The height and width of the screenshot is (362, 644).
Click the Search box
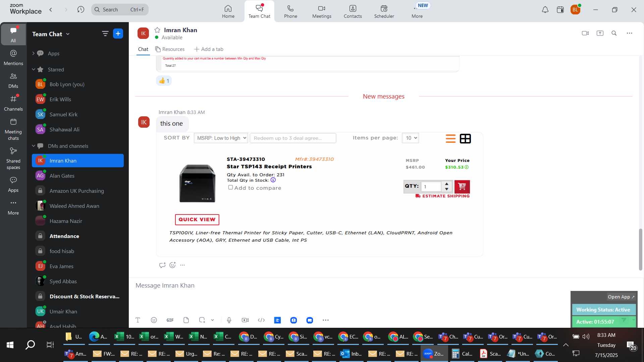[x=120, y=9]
